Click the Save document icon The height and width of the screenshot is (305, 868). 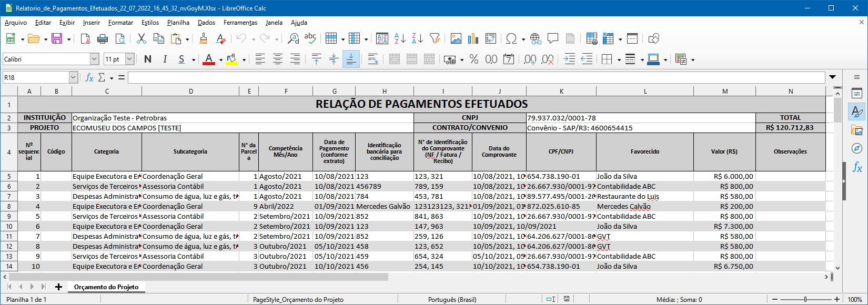[57, 38]
